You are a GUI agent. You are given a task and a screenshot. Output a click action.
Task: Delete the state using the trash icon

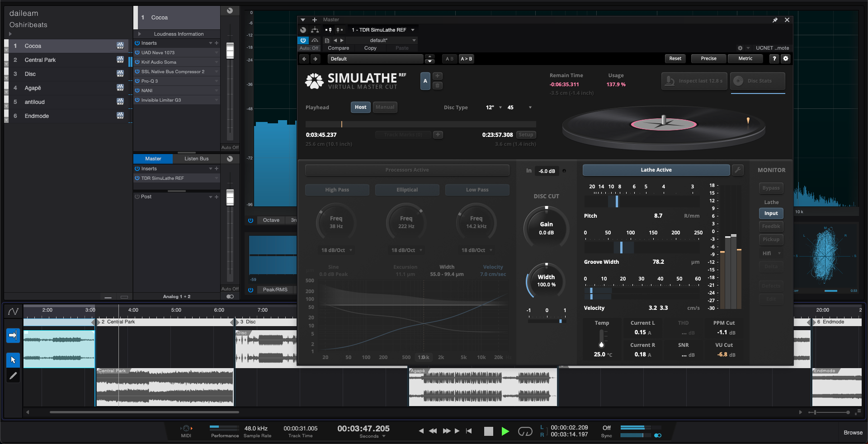438,85
